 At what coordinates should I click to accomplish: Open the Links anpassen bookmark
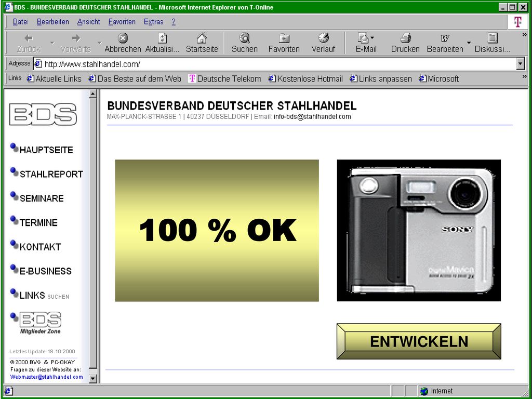(x=381, y=79)
